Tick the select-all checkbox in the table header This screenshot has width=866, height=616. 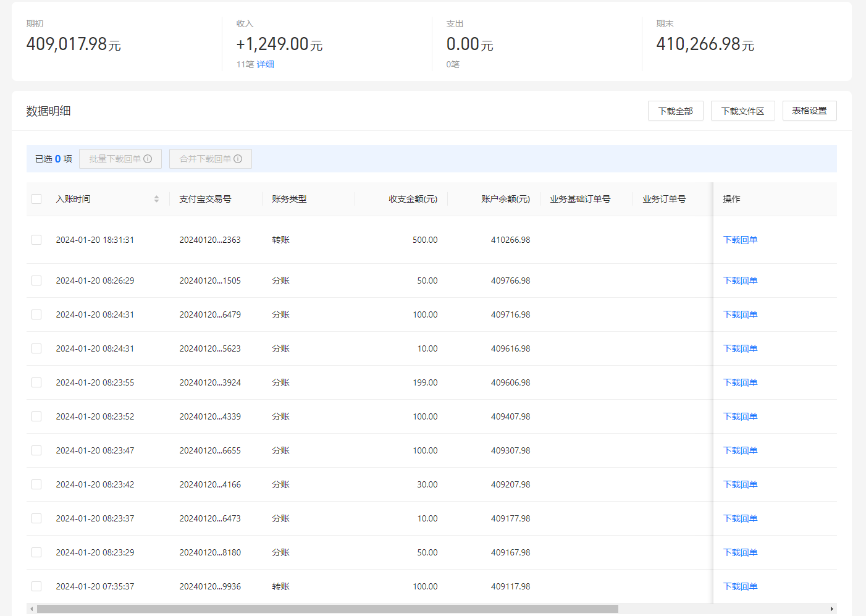pos(36,199)
